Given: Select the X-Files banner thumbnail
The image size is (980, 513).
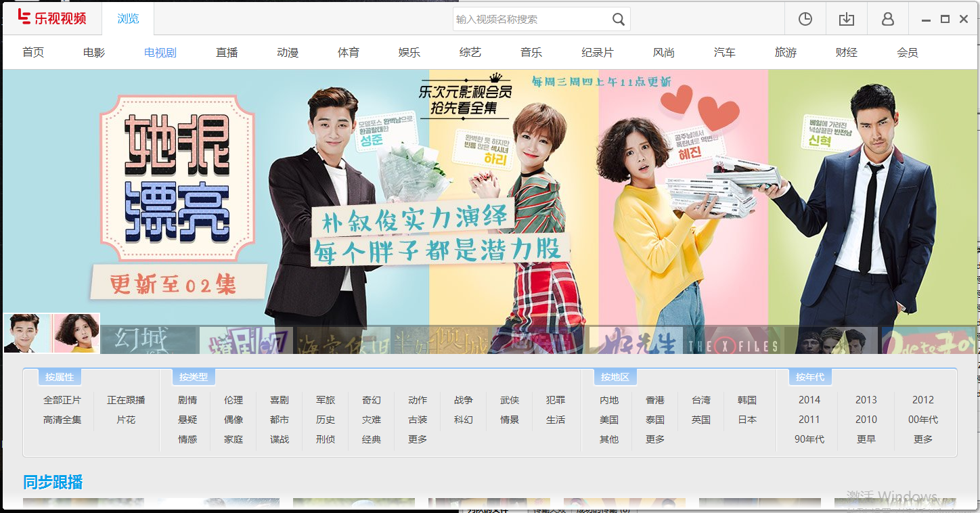Looking at the screenshot, I should click(734, 340).
